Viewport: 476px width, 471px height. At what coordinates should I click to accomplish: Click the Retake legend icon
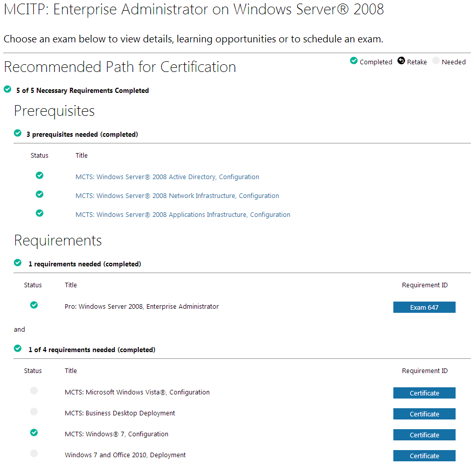point(401,61)
